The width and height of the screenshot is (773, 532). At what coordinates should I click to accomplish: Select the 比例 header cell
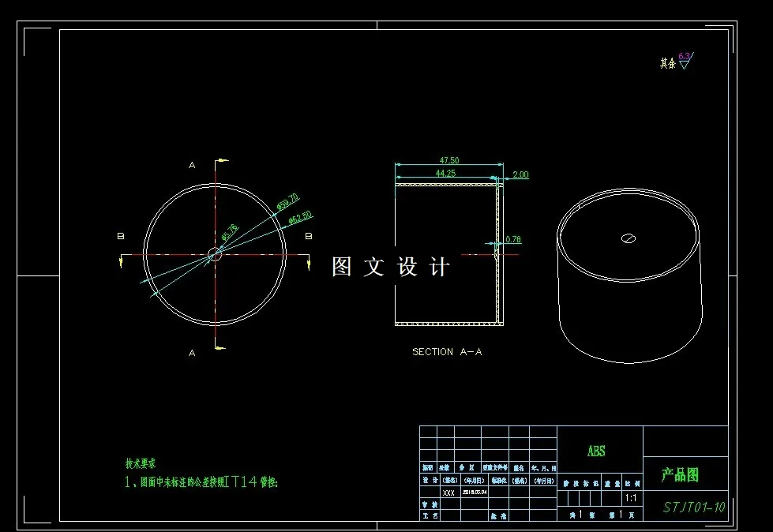[632, 484]
